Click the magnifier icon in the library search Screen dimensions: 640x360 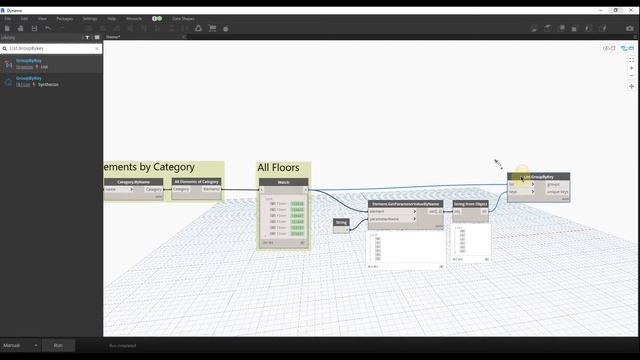(5, 49)
